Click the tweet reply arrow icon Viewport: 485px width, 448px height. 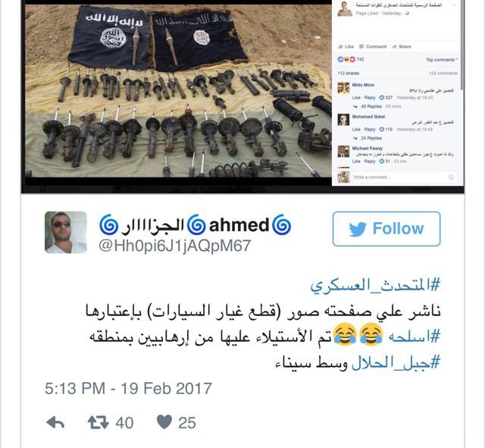click(55, 423)
